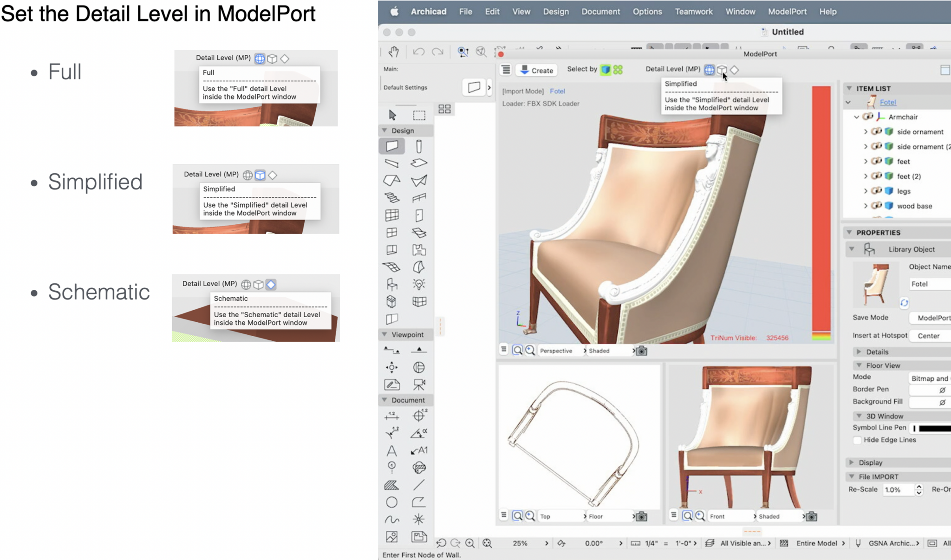The height and width of the screenshot is (560, 951).
Task: Enable the Schematic detail level in ModelPort
Action: 735,70
